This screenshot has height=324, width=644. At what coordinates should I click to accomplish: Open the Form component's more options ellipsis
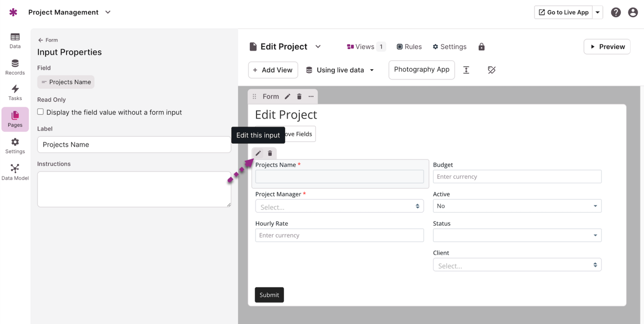(311, 97)
